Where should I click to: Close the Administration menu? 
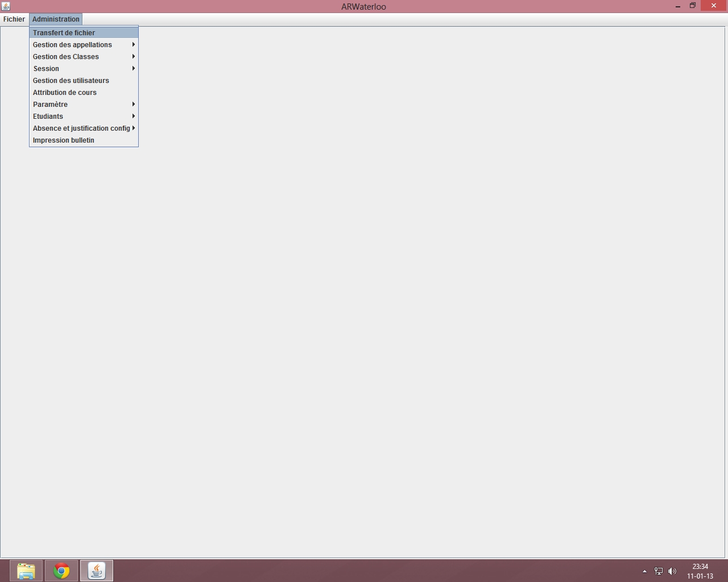coord(56,19)
